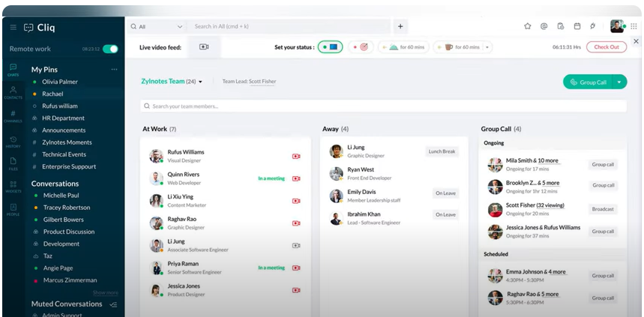Start a Group Call

pos(588,82)
